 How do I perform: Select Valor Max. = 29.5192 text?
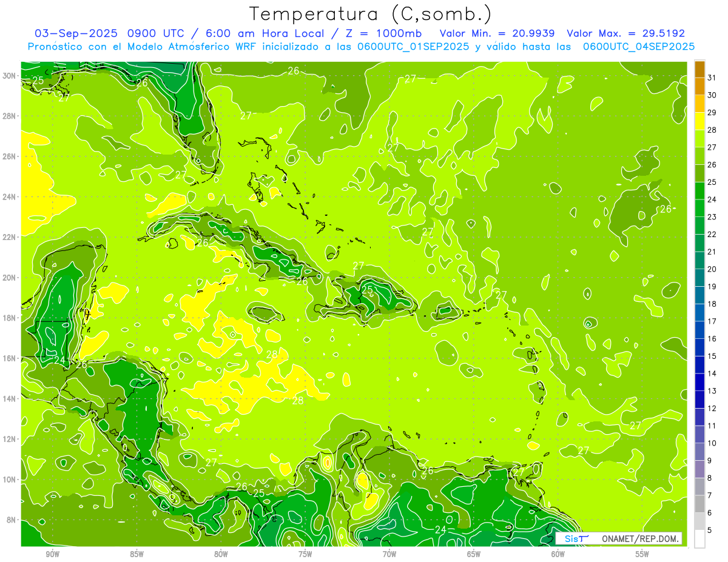(625, 33)
